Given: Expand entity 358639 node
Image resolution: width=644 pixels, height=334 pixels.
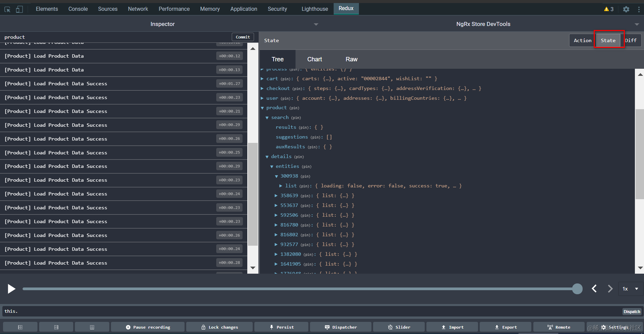Looking at the screenshot, I should (x=276, y=195).
